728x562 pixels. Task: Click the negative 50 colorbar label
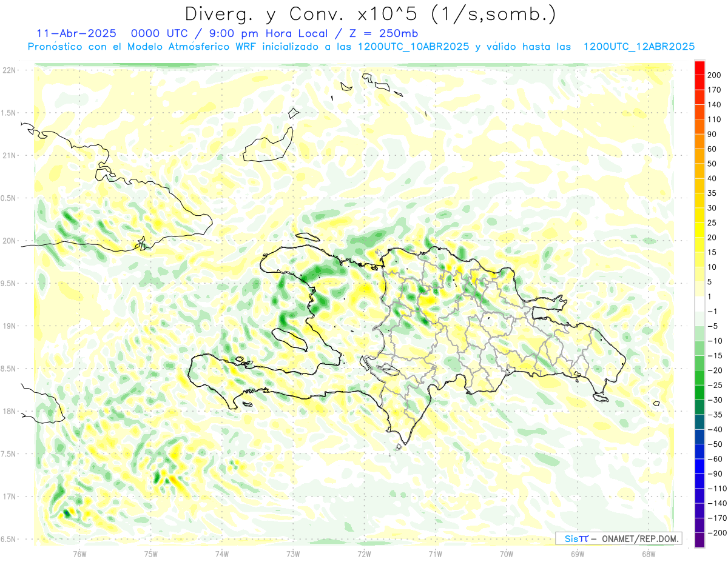715,444
